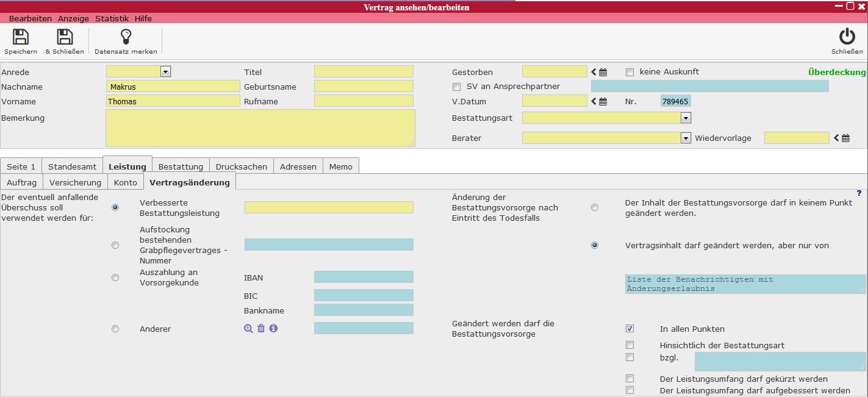Click into the IBAN input field

point(364,277)
